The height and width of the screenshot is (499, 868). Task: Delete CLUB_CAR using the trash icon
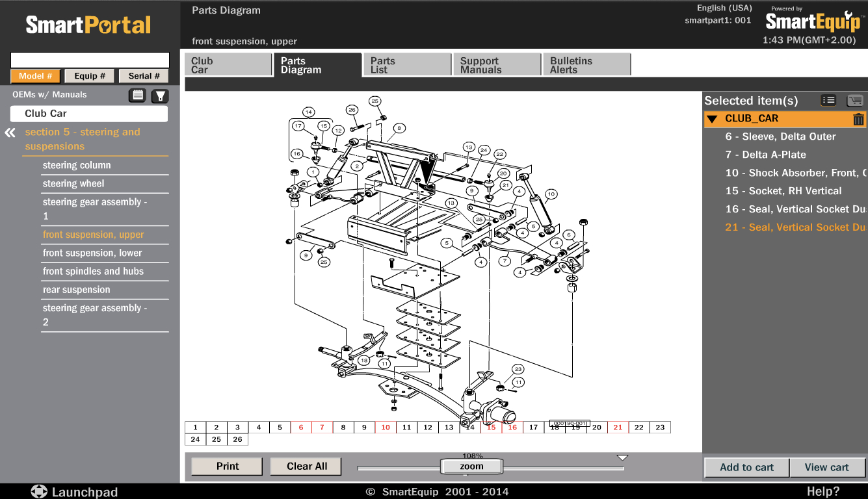click(858, 120)
